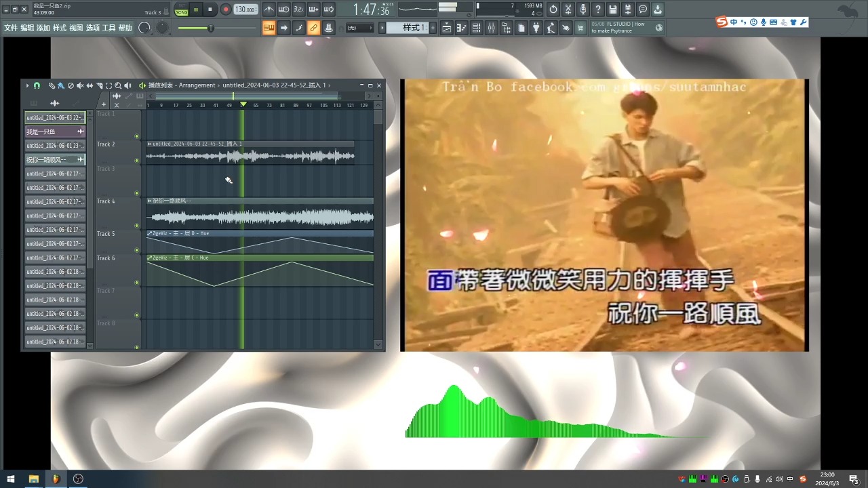This screenshot has height=488, width=868.
Task: Select the pencil draw tool in playlist
Action: (x=52, y=85)
